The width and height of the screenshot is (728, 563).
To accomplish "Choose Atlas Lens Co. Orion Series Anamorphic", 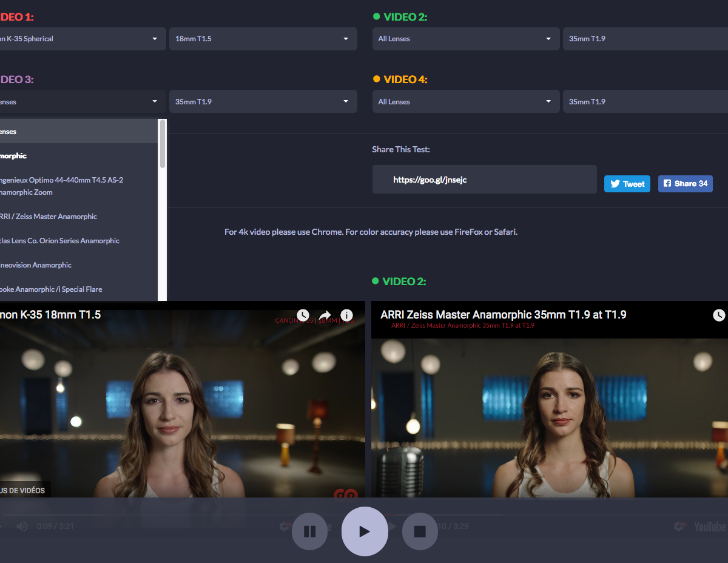I will coord(78,241).
